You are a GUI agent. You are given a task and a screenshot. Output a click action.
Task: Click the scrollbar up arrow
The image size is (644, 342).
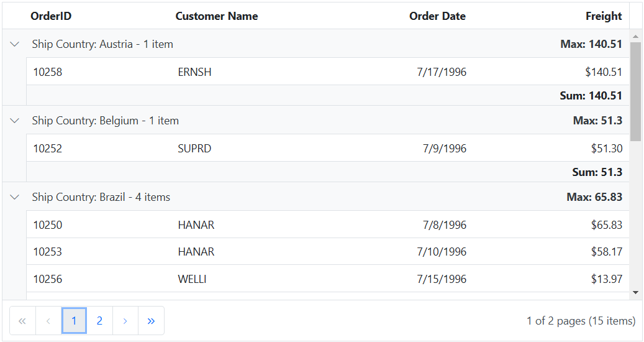635,37
